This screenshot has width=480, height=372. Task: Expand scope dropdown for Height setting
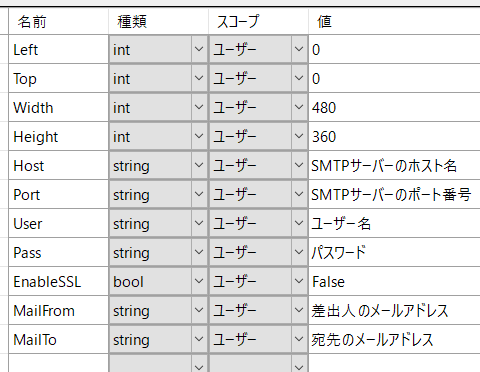tap(299, 136)
